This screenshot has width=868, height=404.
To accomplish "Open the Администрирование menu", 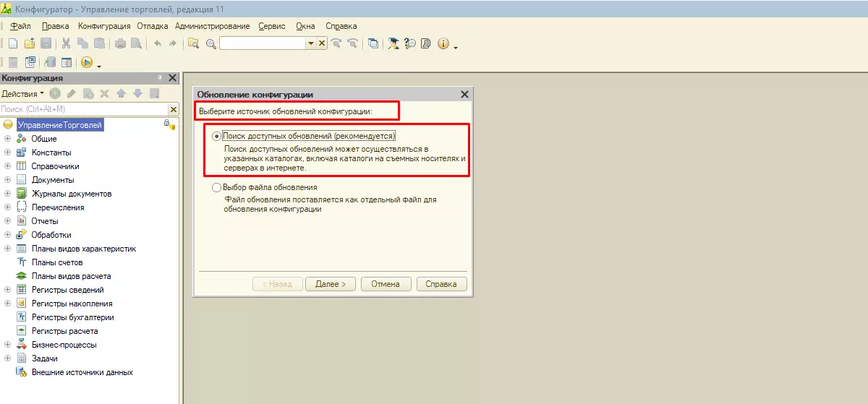I will (x=212, y=26).
